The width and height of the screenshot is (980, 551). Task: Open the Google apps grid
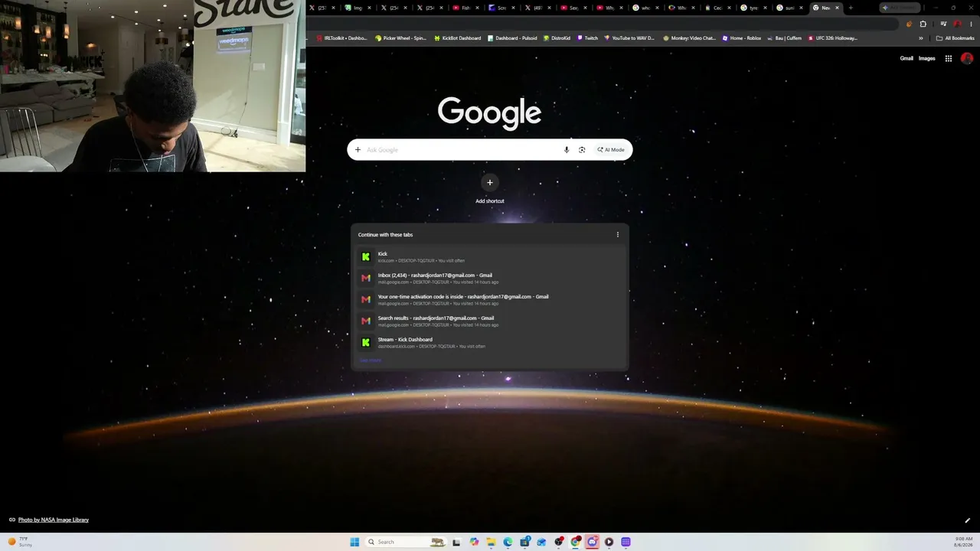pyautogui.click(x=948, y=58)
